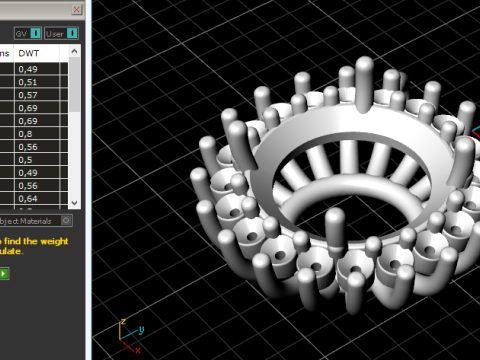The image size is (480, 360).
Task: Select the 0,51 DWT cell
Action: (37, 82)
